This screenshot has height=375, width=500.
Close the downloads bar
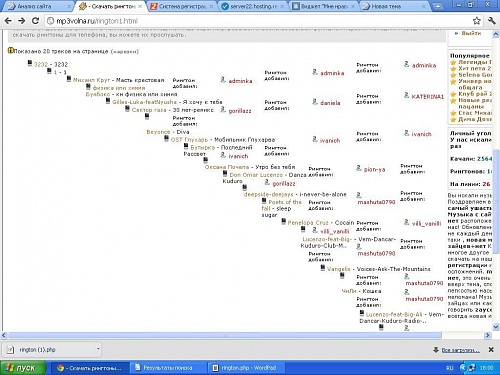click(491, 349)
